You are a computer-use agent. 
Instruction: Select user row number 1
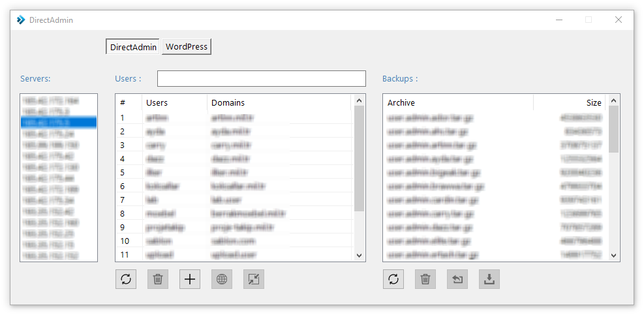click(234, 118)
